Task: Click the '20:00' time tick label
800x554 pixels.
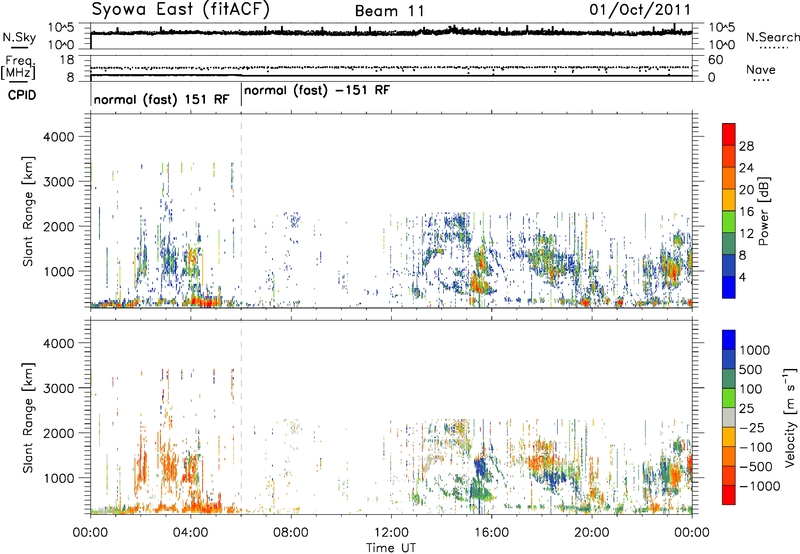Action: tap(592, 533)
